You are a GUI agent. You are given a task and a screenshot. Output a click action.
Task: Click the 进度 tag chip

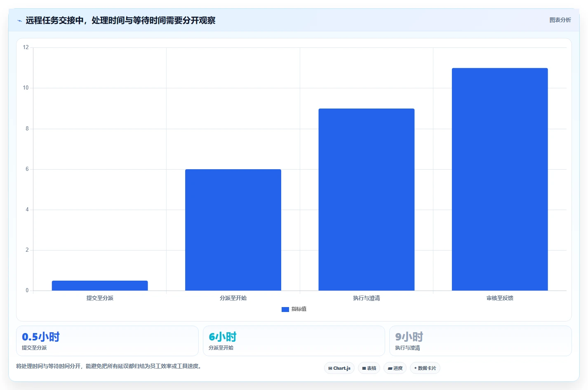[x=395, y=368]
